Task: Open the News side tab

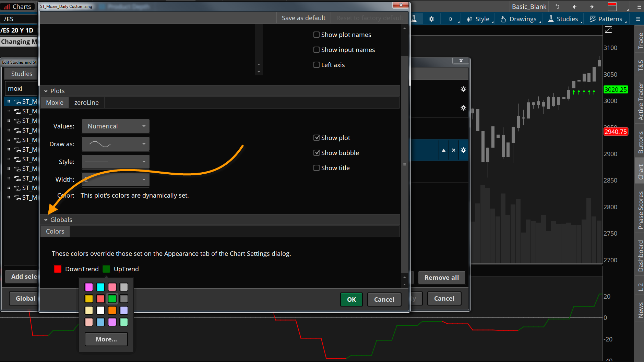Action: 640,310
